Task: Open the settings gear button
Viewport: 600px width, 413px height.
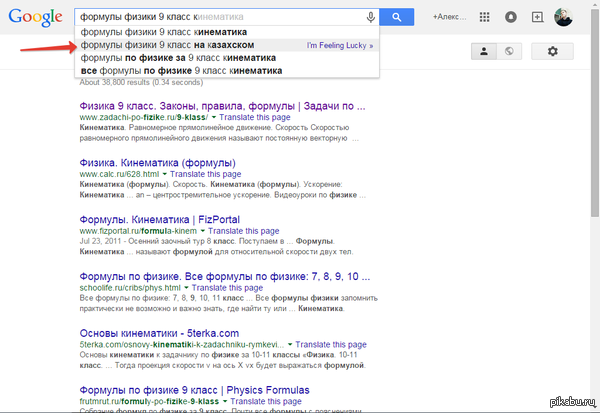Action: pos(552,51)
